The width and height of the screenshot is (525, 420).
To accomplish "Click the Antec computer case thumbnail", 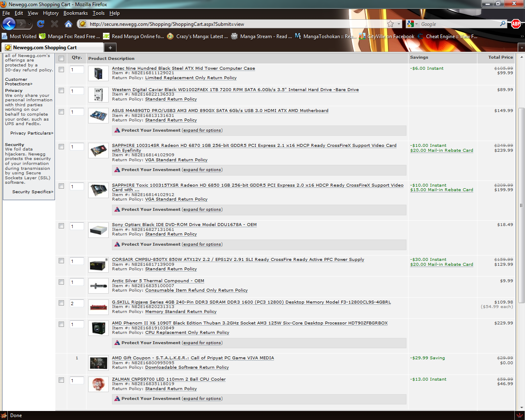I will pyautogui.click(x=98, y=74).
